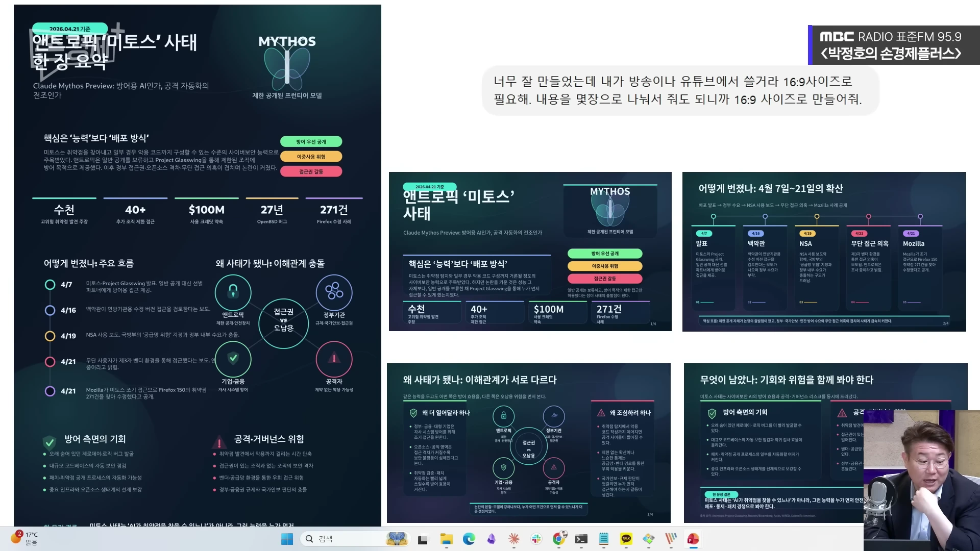Open the Terminal app in the taskbar

click(x=581, y=539)
